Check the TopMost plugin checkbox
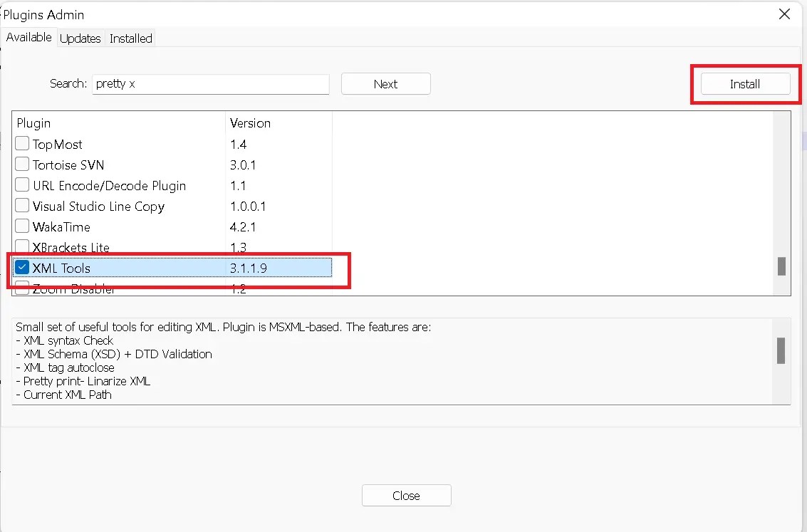 click(x=22, y=143)
